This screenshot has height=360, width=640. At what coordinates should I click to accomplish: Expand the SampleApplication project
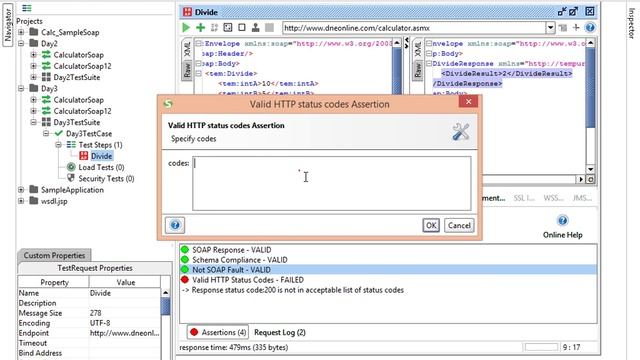click(21, 189)
